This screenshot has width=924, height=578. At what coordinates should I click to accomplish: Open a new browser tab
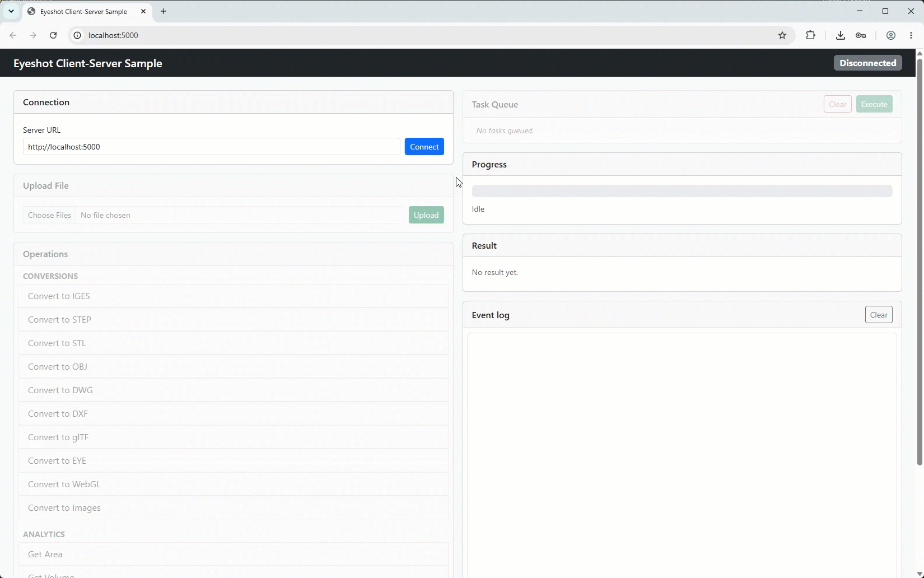pyautogui.click(x=164, y=11)
